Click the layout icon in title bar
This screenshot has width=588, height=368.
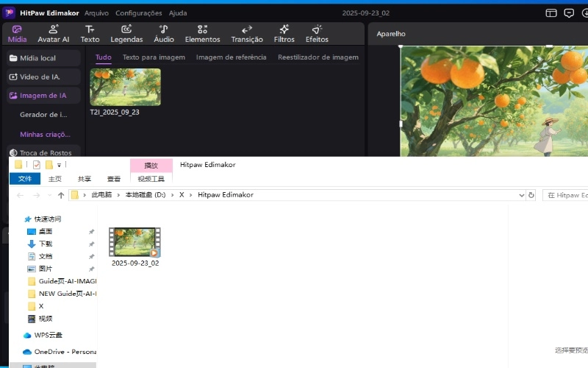[551, 13]
